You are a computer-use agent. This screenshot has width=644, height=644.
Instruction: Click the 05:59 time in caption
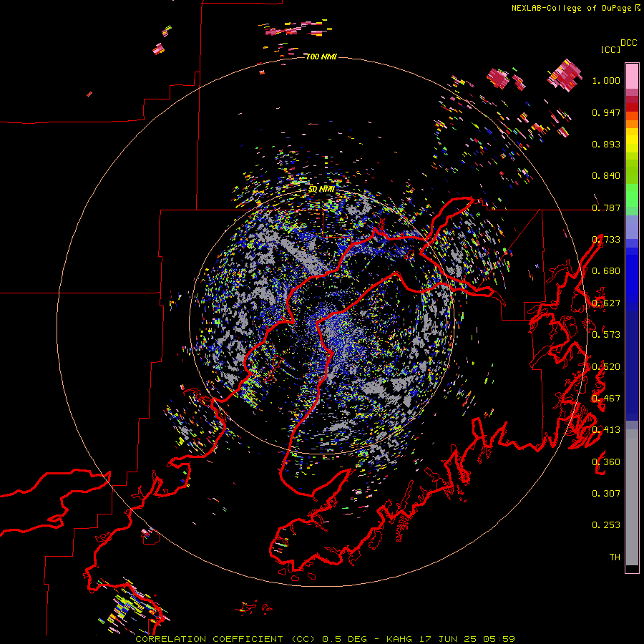point(499,639)
